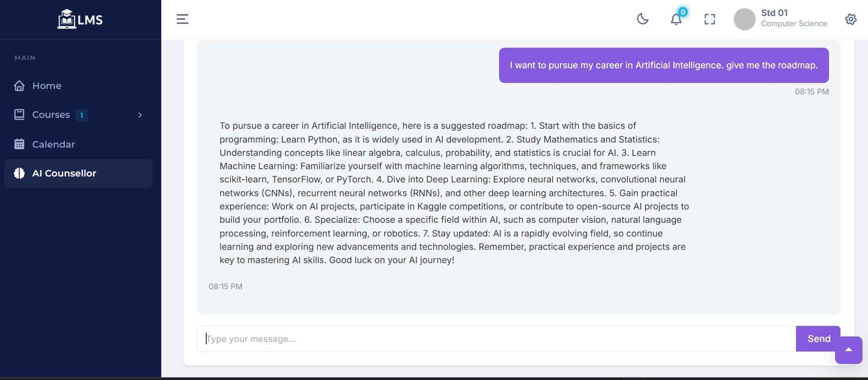Enter fullscreen mode via the fullscreen icon
The width and height of the screenshot is (868, 380).
click(x=709, y=19)
